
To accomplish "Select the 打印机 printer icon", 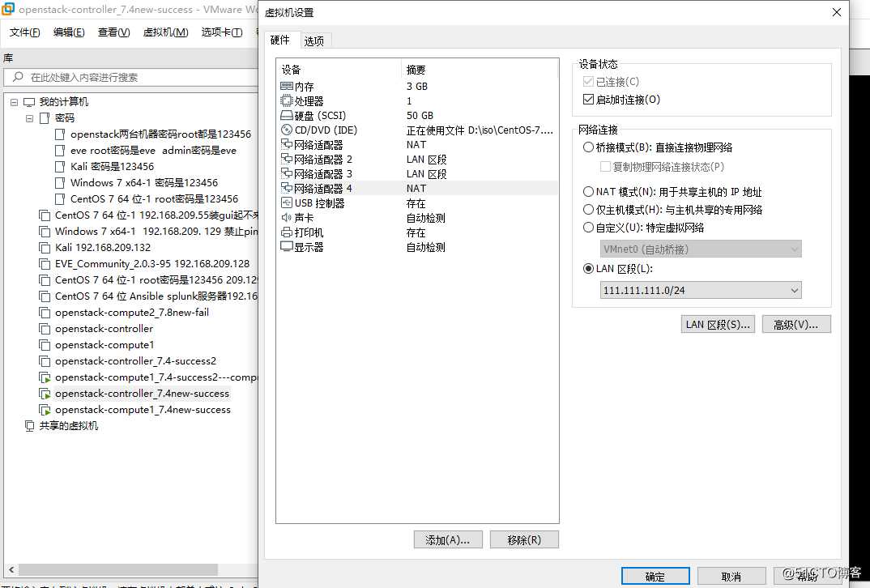I will click(286, 232).
